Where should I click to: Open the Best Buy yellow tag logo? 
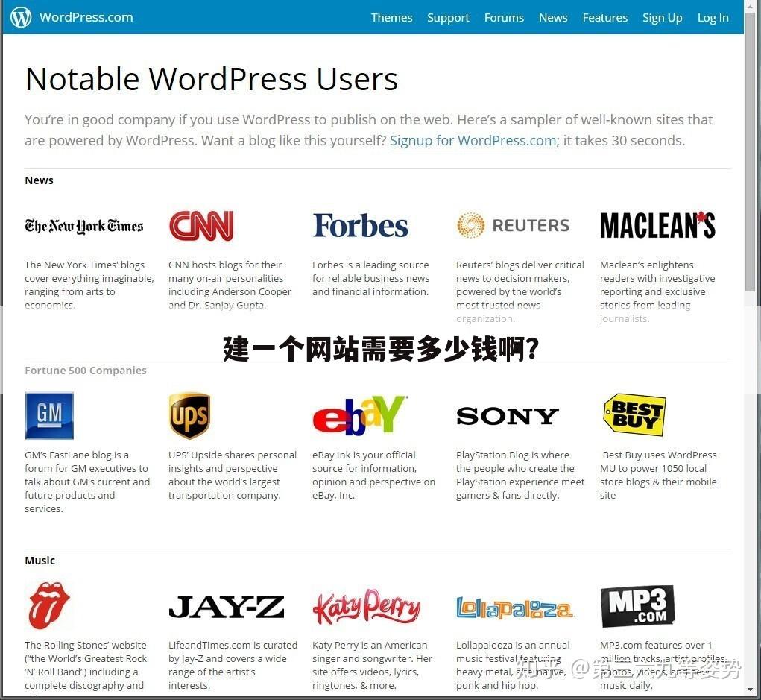pyautogui.click(x=635, y=414)
